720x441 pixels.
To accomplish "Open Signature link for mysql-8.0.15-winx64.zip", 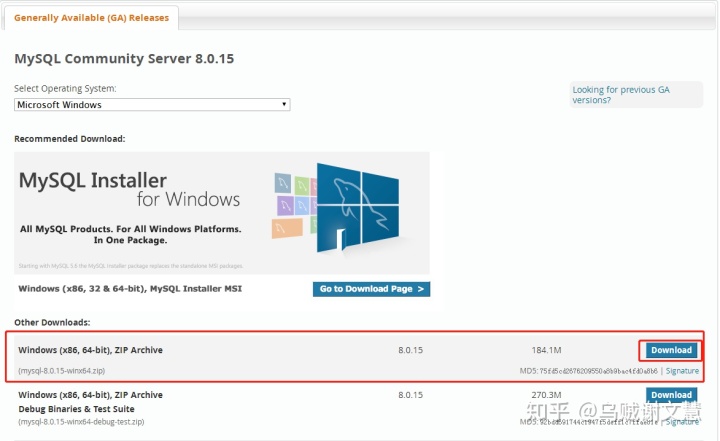I will [682, 371].
